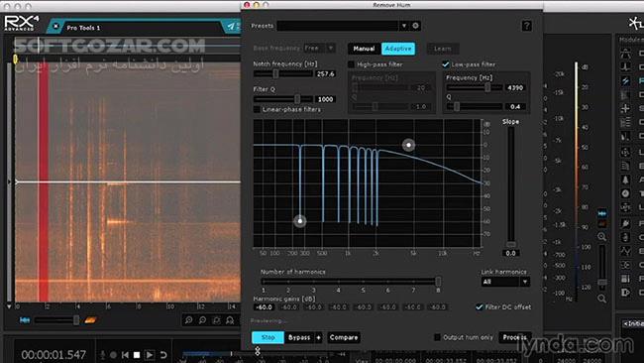Open the Plug-in module icon

click(x=625, y=223)
